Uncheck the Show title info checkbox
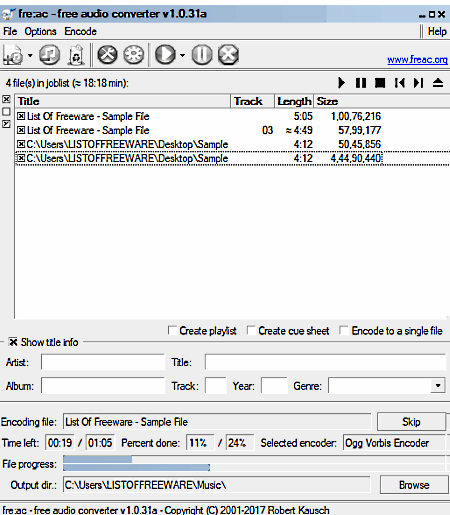This screenshot has height=515, width=450. point(13,342)
